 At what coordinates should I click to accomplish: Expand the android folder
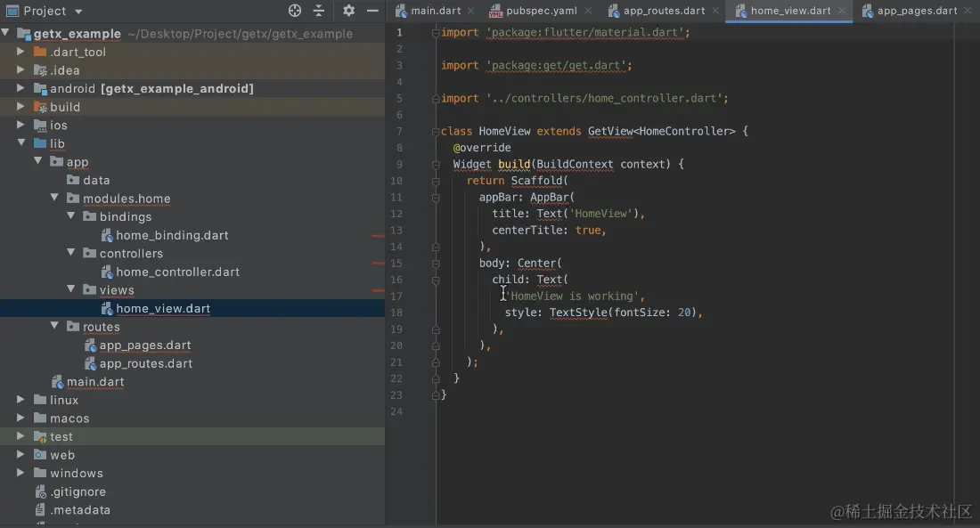point(20,89)
